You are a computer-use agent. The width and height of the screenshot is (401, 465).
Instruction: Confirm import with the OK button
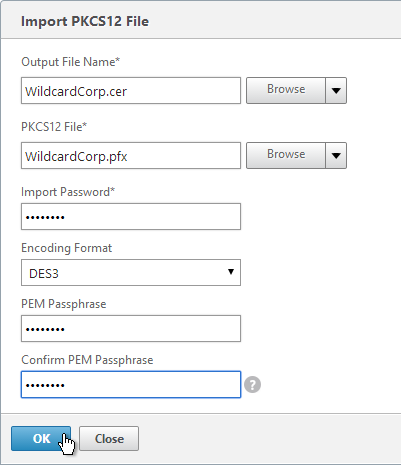click(x=41, y=438)
